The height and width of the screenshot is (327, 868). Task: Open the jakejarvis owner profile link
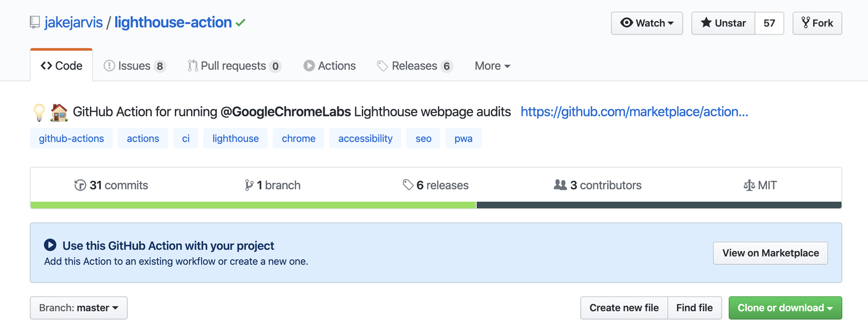(74, 23)
